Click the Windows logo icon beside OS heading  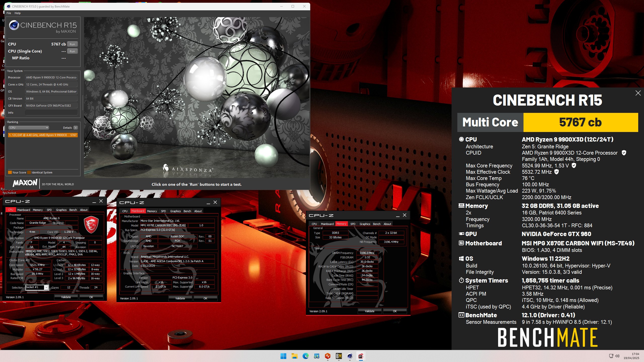[x=461, y=259]
